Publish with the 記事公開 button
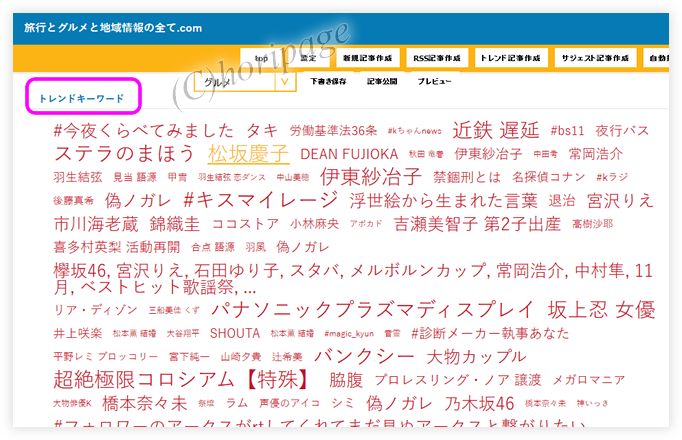682x440 pixels. 382,81
